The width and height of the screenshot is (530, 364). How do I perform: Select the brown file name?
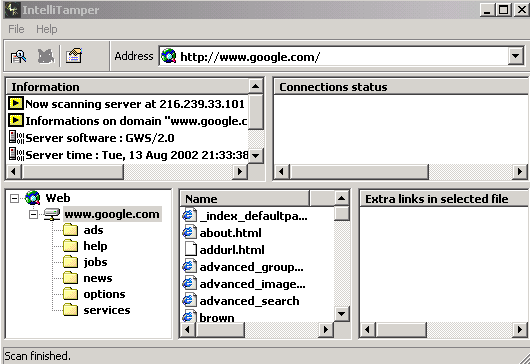(x=217, y=318)
